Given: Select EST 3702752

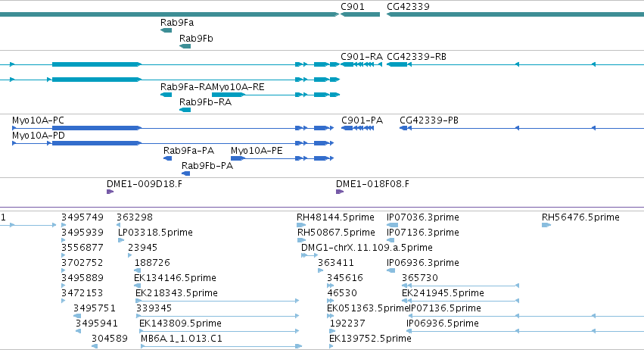Looking at the screenshot, I should pos(82,263).
